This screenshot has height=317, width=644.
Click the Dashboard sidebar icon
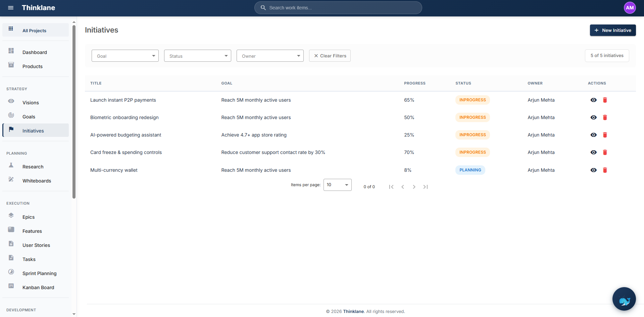pyautogui.click(x=11, y=51)
